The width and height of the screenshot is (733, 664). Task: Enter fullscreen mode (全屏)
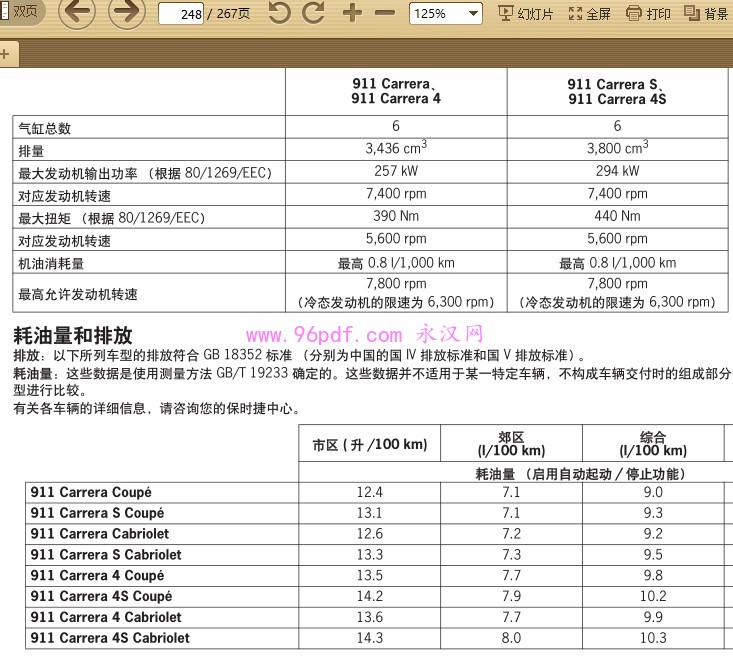pos(589,14)
